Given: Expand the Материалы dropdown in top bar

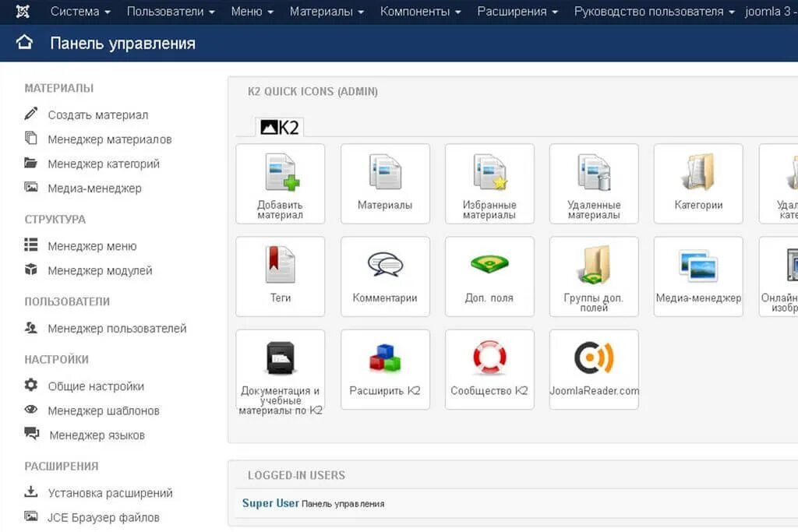Looking at the screenshot, I should (x=327, y=11).
